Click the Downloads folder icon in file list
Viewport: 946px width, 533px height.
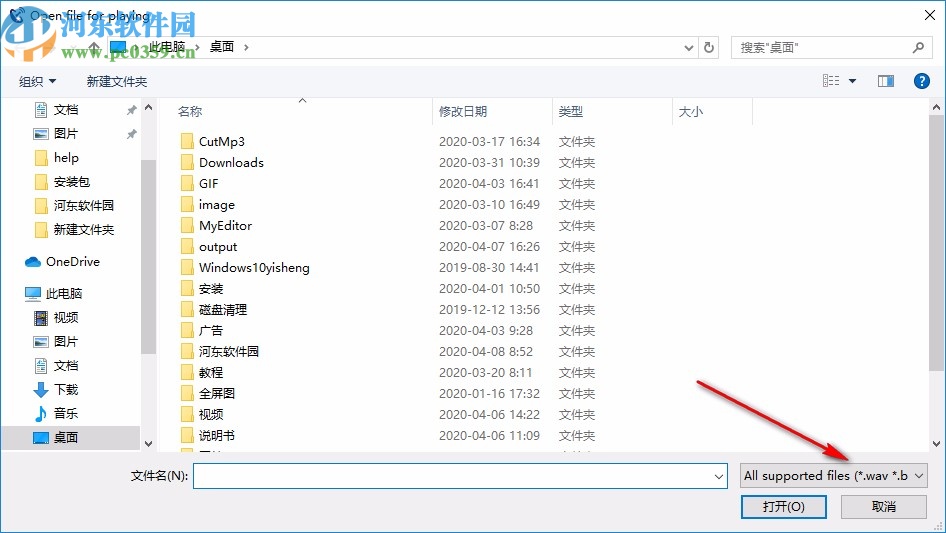click(x=187, y=162)
